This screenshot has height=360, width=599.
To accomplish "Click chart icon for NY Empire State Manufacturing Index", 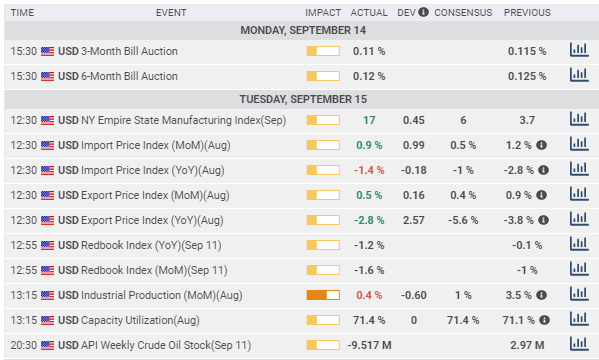I will pos(579,119).
